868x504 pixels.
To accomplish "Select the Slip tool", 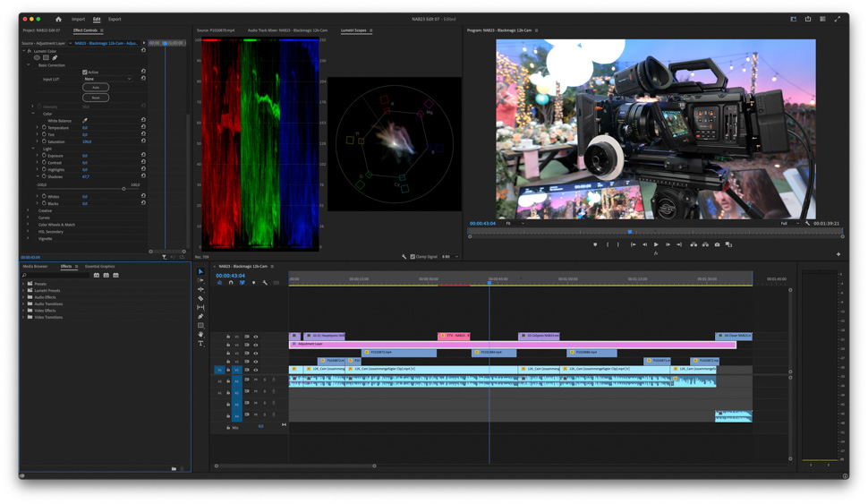I will (x=200, y=307).
